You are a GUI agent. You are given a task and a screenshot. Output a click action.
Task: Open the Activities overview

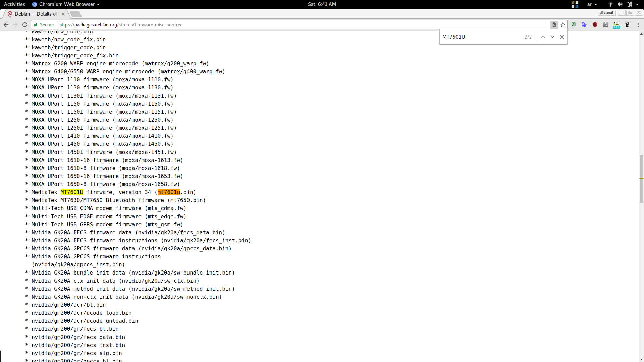[14, 4]
